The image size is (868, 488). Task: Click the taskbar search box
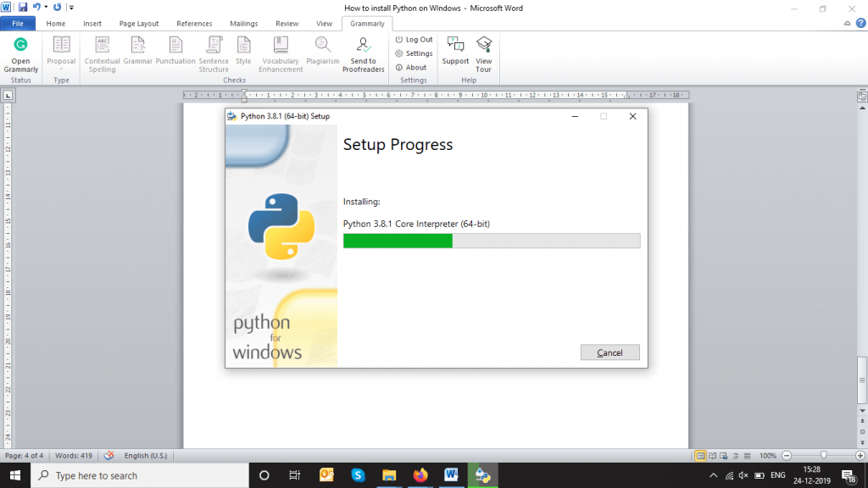(140, 475)
